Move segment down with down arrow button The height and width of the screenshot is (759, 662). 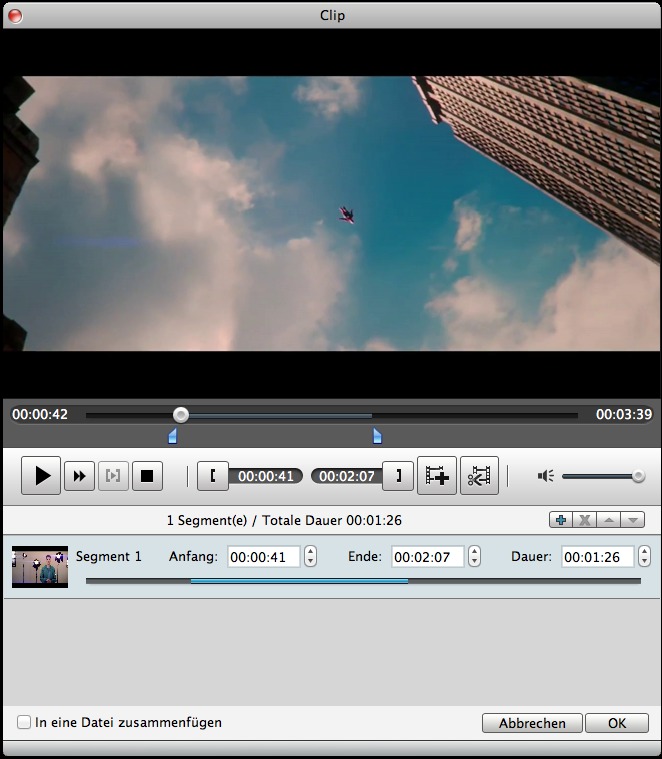pos(632,520)
